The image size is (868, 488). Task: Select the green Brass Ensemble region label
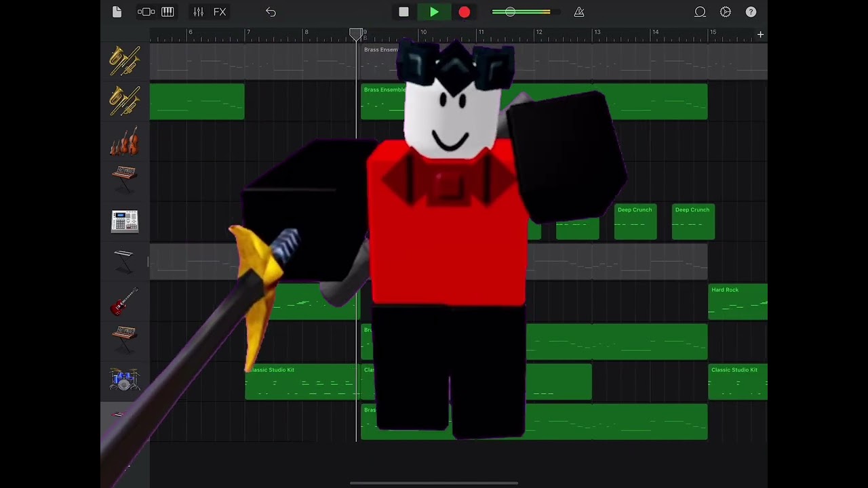pyautogui.click(x=384, y=89)
